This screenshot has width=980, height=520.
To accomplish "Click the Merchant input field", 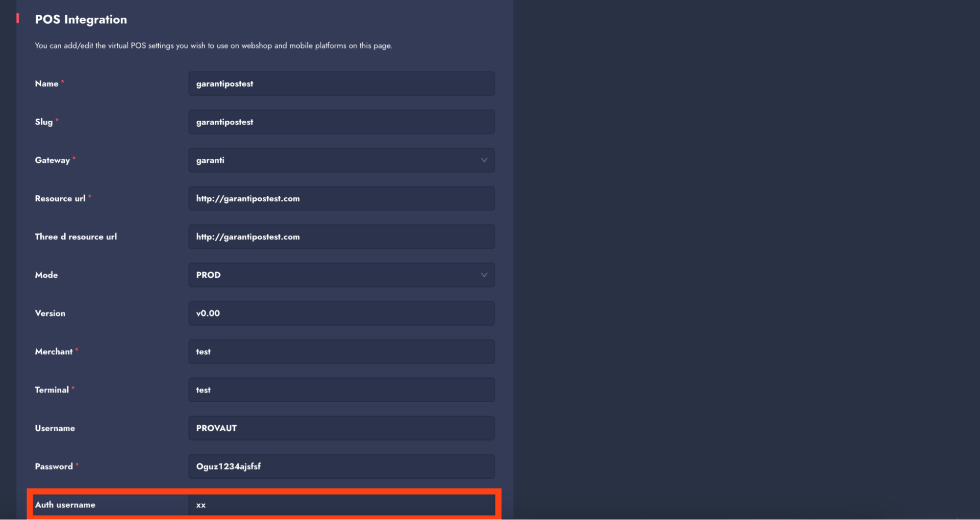I will pos(341,352).
